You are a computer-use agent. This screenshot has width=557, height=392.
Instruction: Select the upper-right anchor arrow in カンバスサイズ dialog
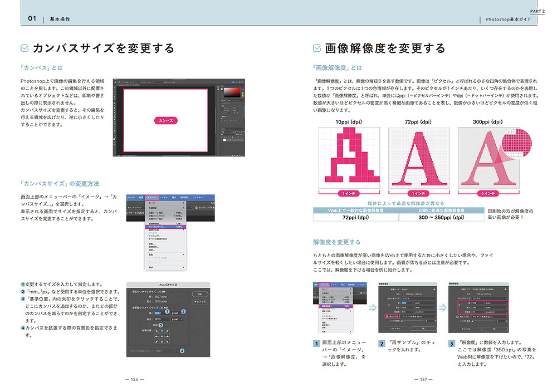(x=167, y=331)
